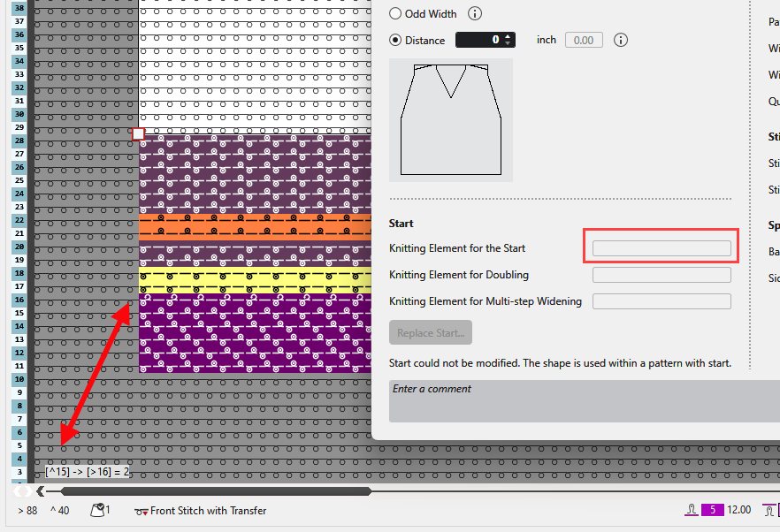780x532 pixels.
Task: Click the white square marker at row 29
Action: (138, 134)
